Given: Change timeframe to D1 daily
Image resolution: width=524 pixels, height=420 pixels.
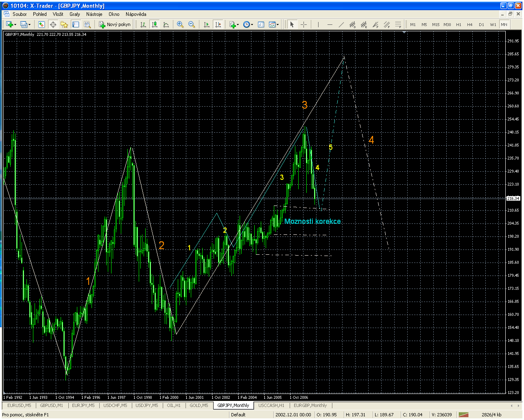Looking at the screenshot, I should click(x=481, y=24).
